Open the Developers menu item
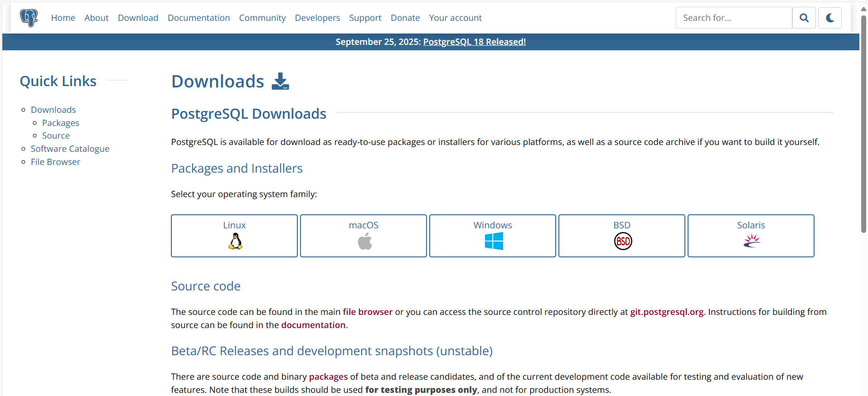This screenshot has width=868, height=396. [x=317, y=18]
